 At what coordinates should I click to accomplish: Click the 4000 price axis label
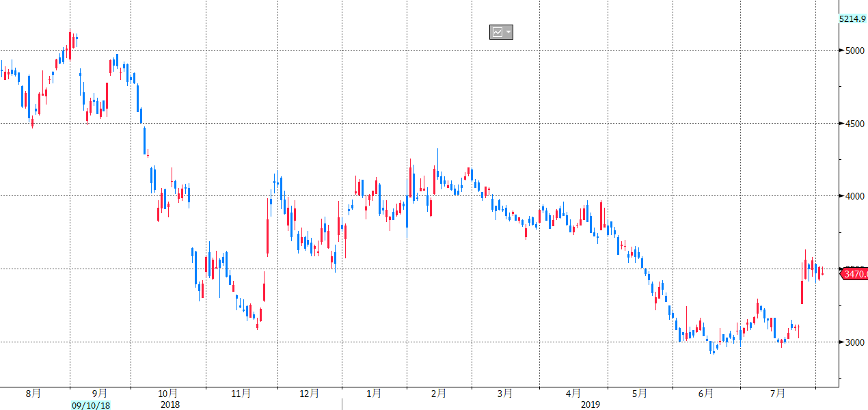click(x=855, y=196)
